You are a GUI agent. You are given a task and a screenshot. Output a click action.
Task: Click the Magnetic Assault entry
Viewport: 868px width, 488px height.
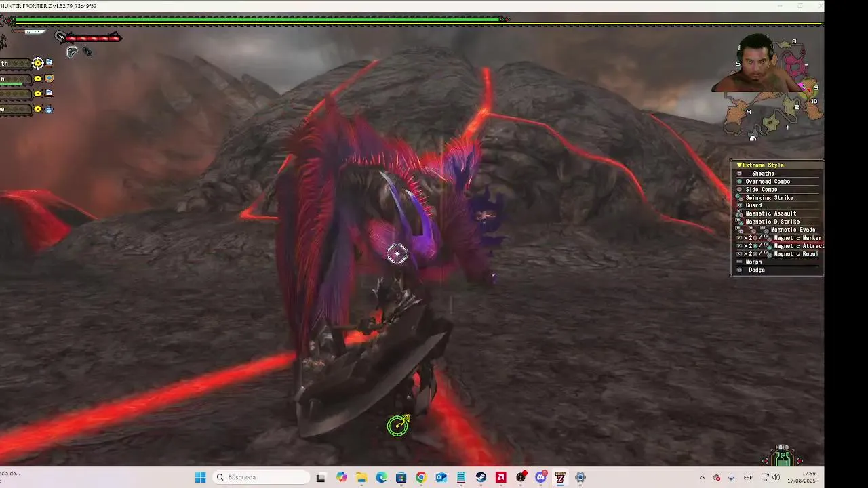click(x=771, y=213)
